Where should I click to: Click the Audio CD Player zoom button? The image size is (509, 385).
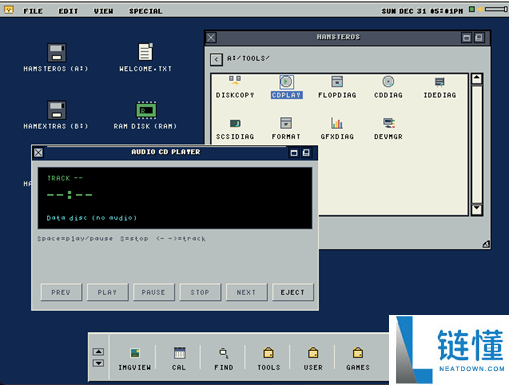(294, 153)
